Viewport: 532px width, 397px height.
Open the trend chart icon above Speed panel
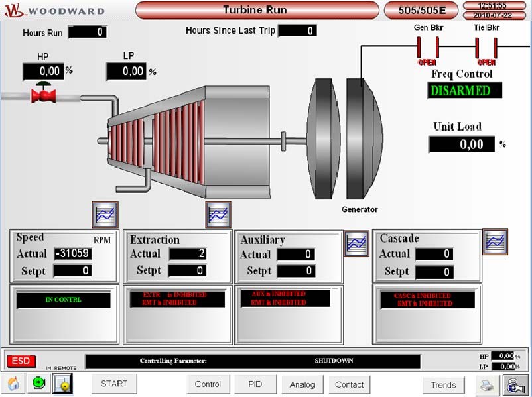tap(105, 215)
